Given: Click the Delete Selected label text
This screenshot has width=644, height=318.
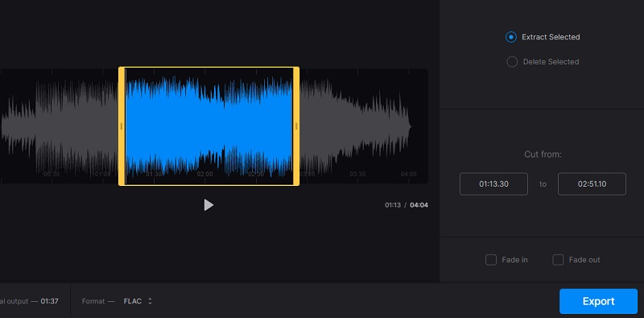Looking at the screenshot, I should (x=551, y=62).
